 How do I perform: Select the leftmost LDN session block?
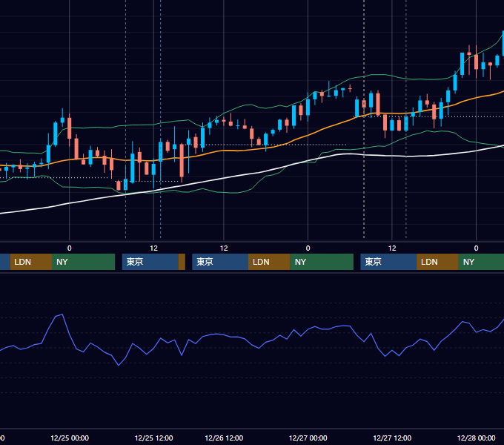31,262
